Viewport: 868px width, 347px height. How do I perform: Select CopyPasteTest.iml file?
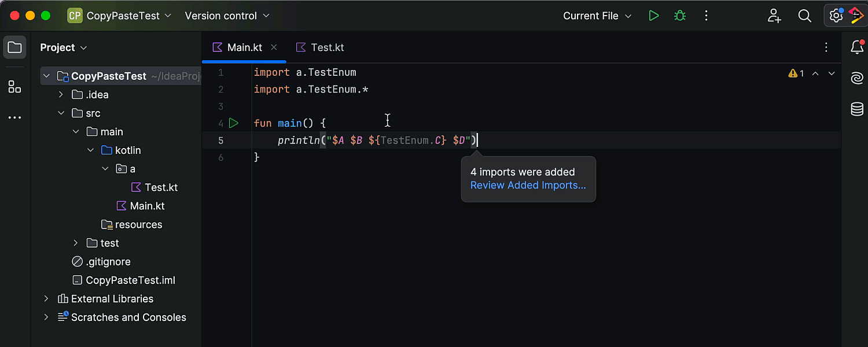pyautogui.click(x=124, y=280)
